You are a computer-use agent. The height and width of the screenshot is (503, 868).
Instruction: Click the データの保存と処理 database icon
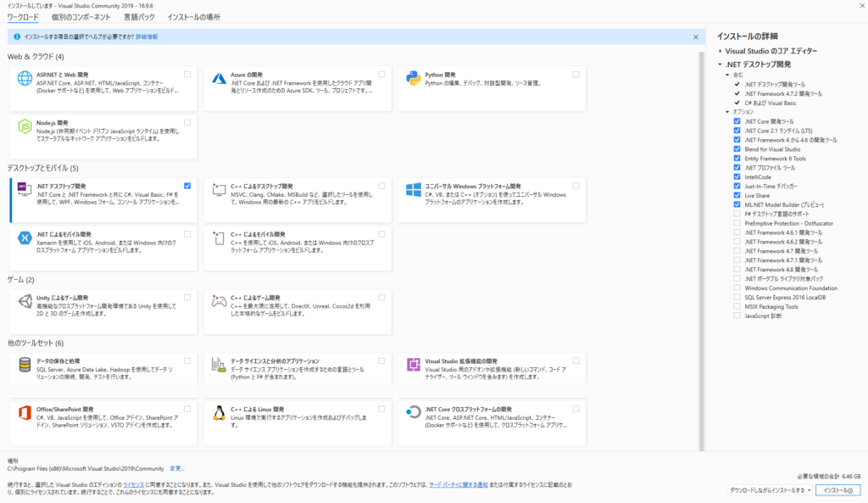[x=25, y=365]
